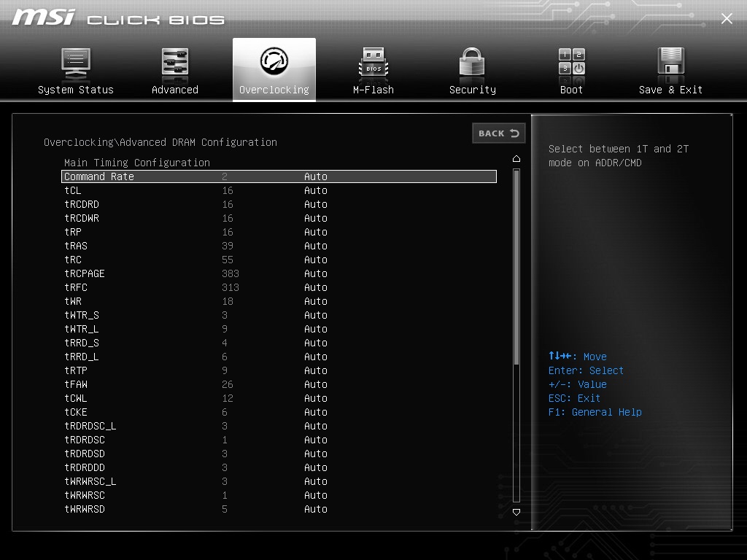The height and width of the screenshot is (560, 747).
Task: Select the tRDRDDD row label
Action: coord(85,467)
